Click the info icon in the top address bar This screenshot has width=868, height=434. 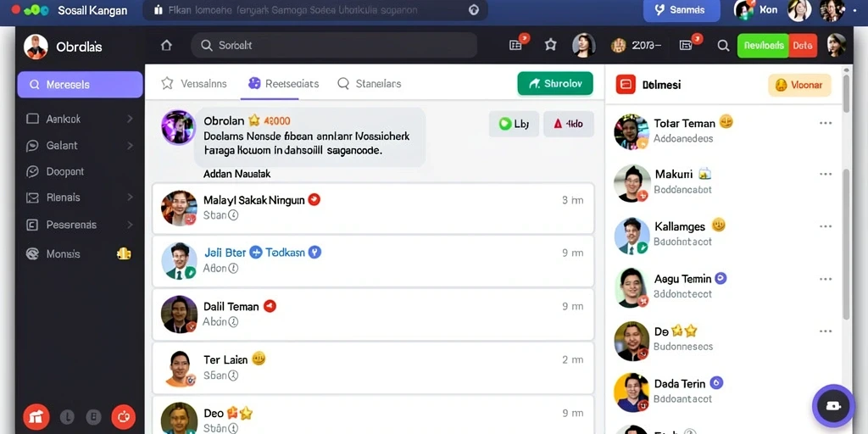pyautogui.click(x=473, y=10)
